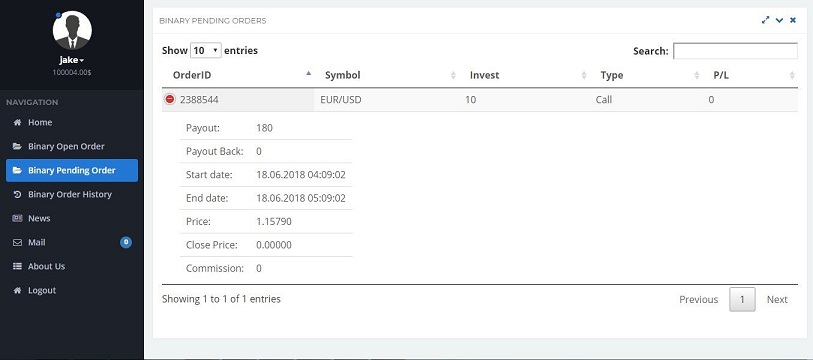This screenshot has height=360, width=813.
Task: Click the Logout link in sidebar
Action: click(x=42, y=290)
